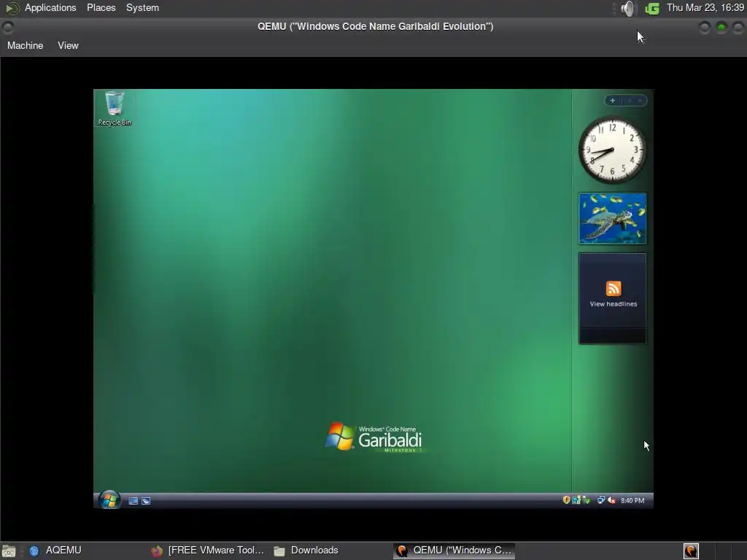
Task: Click the network computers tray icon
Action: pos(601,500)
